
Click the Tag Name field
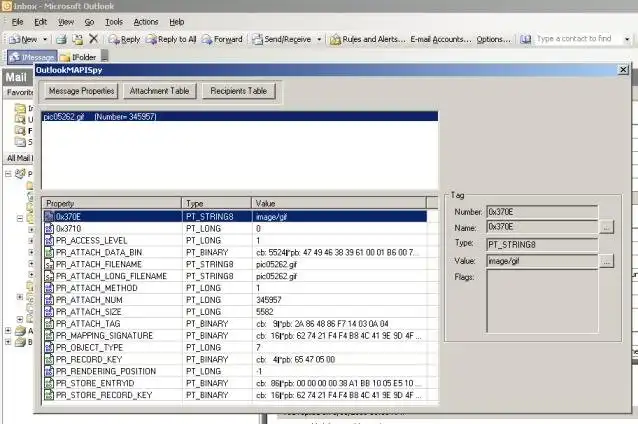coord(542,227)
